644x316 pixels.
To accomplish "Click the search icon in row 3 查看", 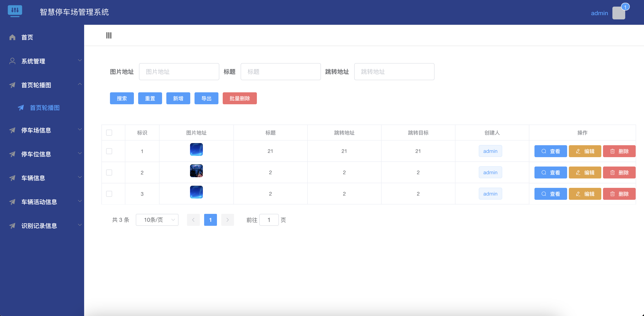I will coord(544,194).
